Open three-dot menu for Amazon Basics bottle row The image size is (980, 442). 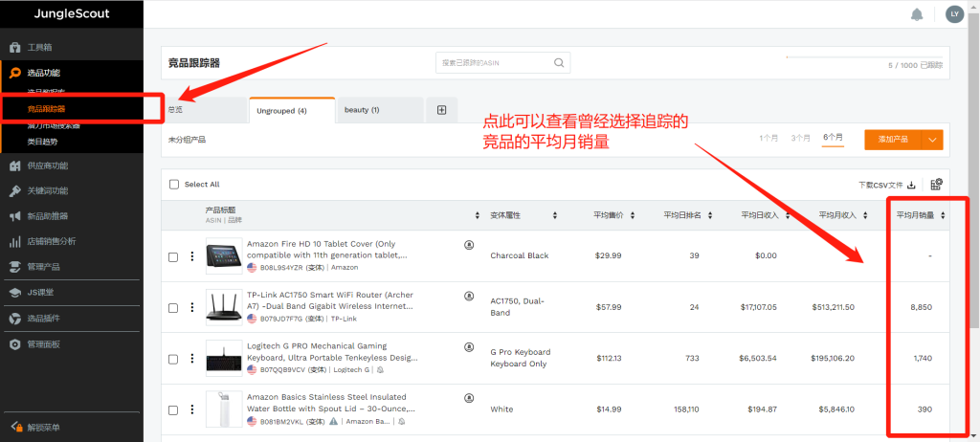(191, 409)
